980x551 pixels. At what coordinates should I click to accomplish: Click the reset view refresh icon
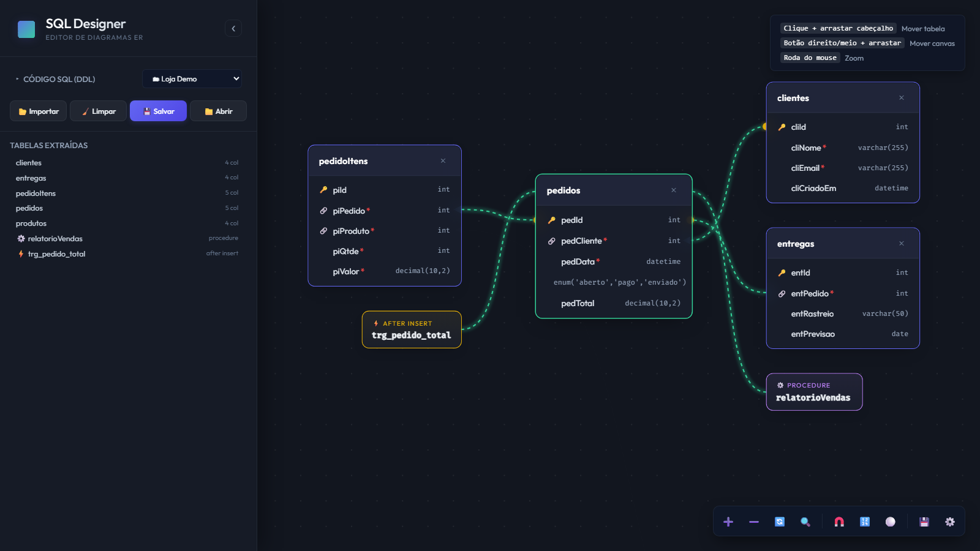click(780, 522)
